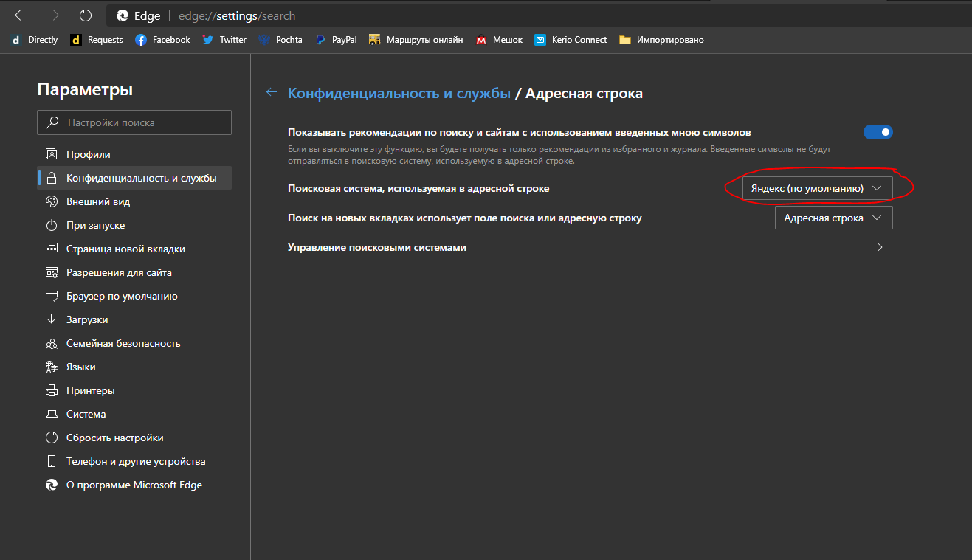Open Загрузки settings

(134, 319)
